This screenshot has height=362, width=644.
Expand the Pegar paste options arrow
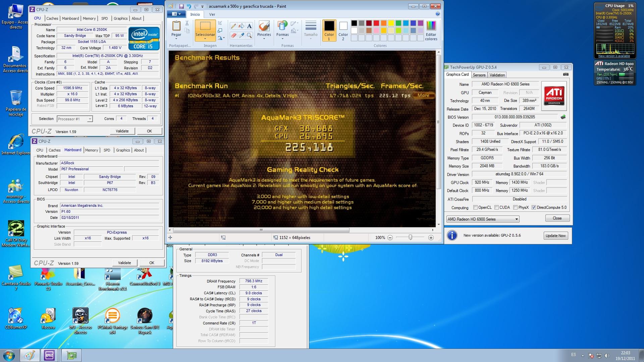(x=176, y=39)
